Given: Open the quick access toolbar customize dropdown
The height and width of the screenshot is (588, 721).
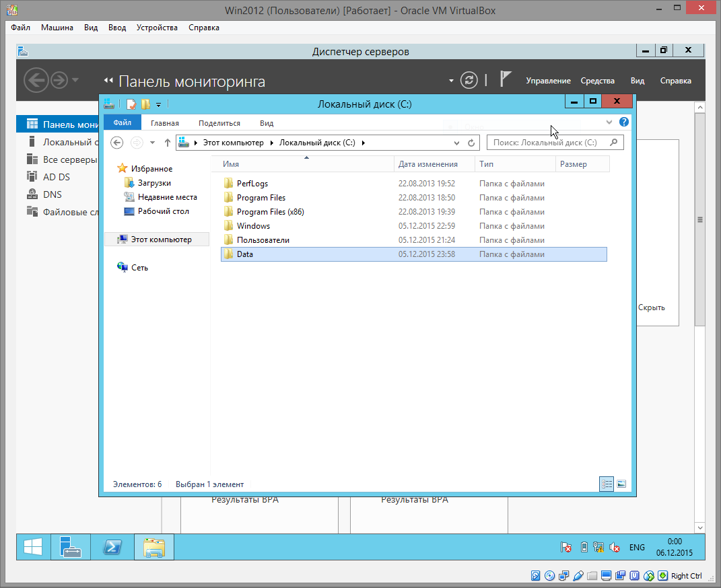Looking at the screenshot, I should pyautogui.click(x=158, y=105).
